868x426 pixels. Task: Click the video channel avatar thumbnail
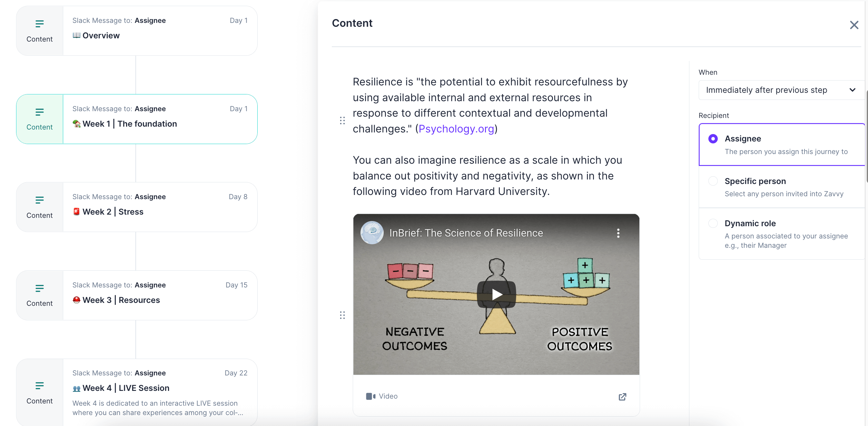(372, 233)
